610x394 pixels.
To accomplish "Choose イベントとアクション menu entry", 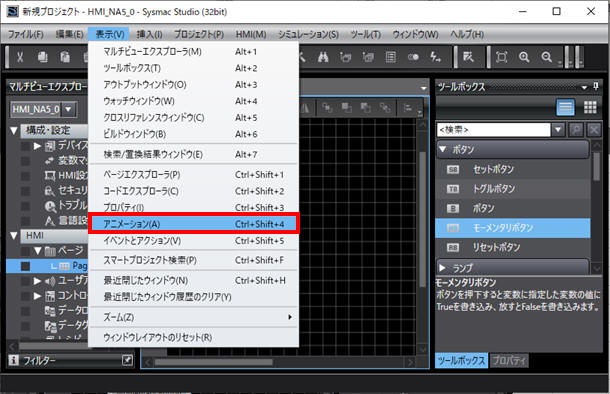I will pos(193,241).
